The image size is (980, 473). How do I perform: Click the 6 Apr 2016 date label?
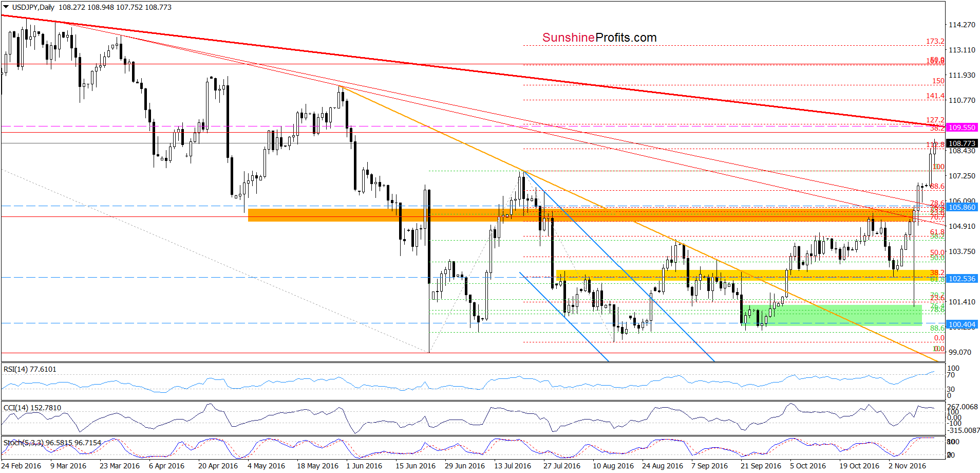coord(166,466)
